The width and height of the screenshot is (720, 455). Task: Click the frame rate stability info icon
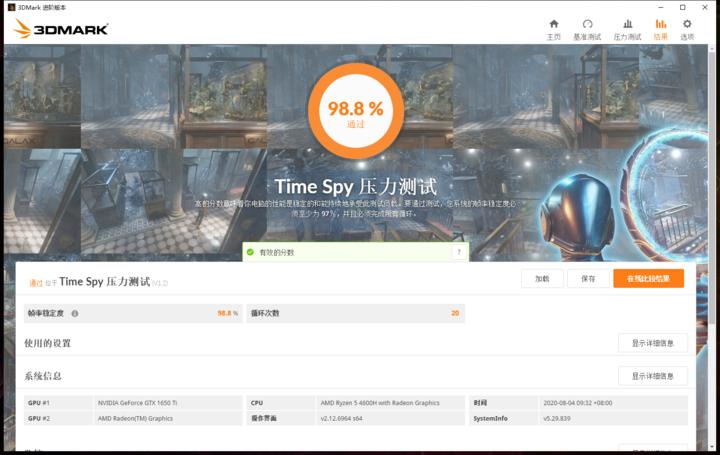(74, 313)
